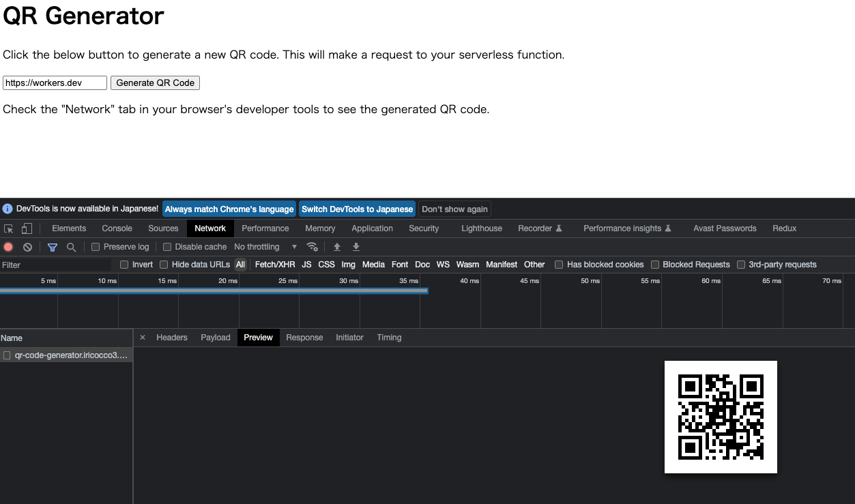Viewport: 855px width, 504px height.
Task: Filter requests by Other type
Action: click(x=534, y=265)
